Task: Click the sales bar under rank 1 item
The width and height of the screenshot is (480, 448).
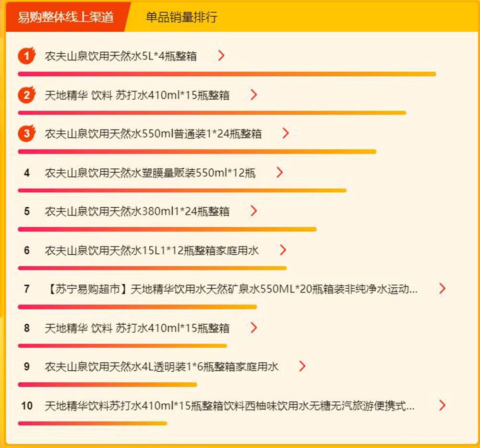Action: click(x=227, y=74)
